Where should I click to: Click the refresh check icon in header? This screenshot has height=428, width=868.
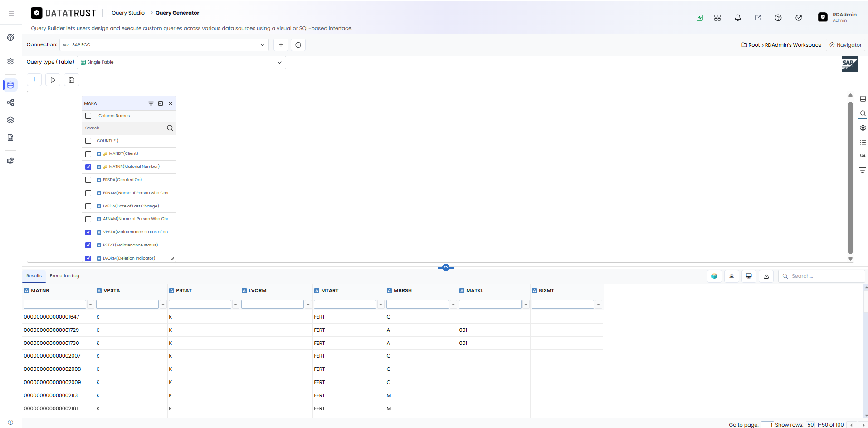pyautogui.click(x=799, y=18)
